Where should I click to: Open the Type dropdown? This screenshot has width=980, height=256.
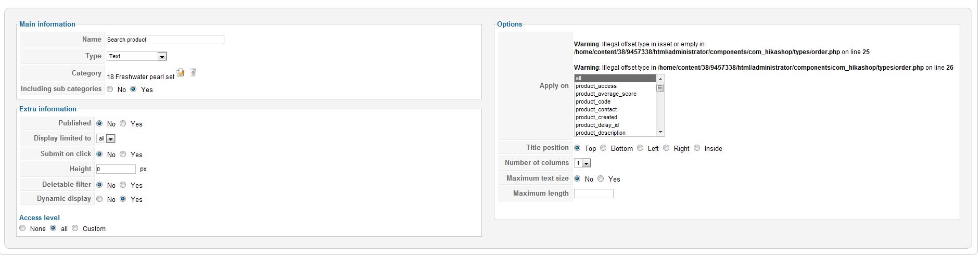pyautogui.click(x=162, y=56)
